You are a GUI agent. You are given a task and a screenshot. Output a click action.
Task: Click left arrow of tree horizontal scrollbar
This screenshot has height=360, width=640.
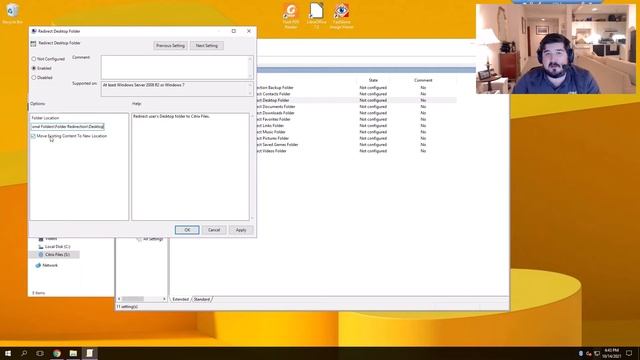(119, 299)
